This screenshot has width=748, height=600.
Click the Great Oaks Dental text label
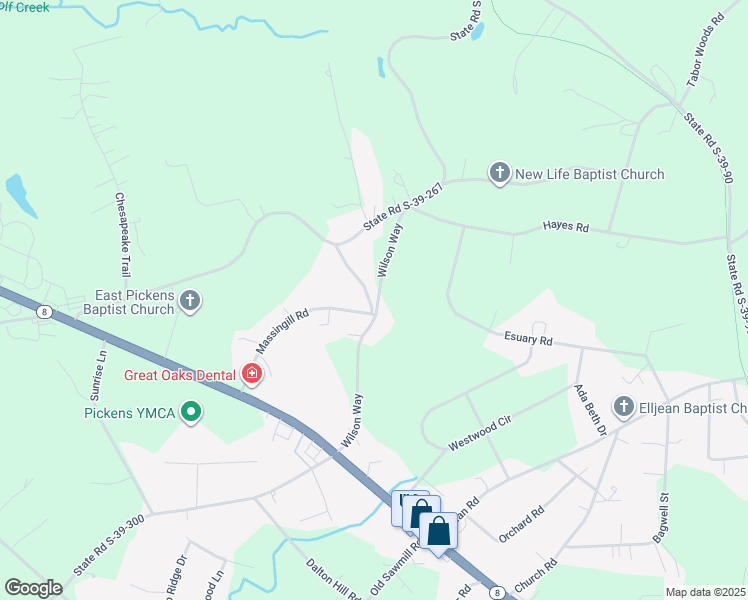pos(180,375)
